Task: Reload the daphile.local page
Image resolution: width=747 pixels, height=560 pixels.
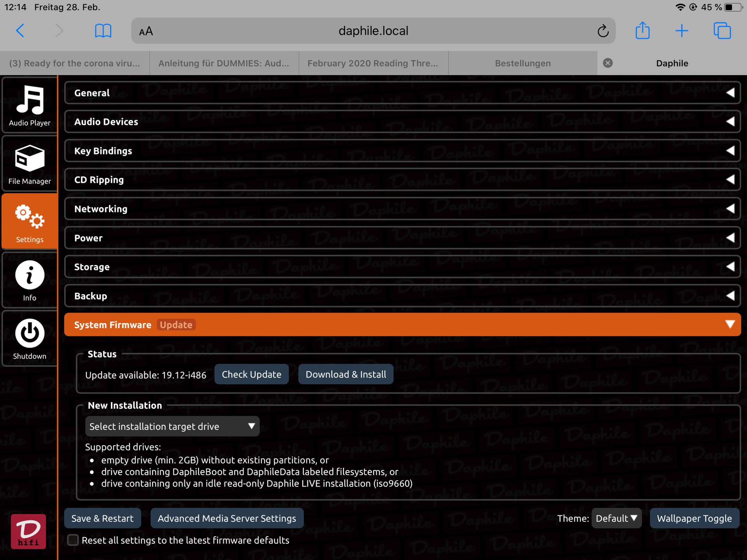Action: click(x=603, y=31)
